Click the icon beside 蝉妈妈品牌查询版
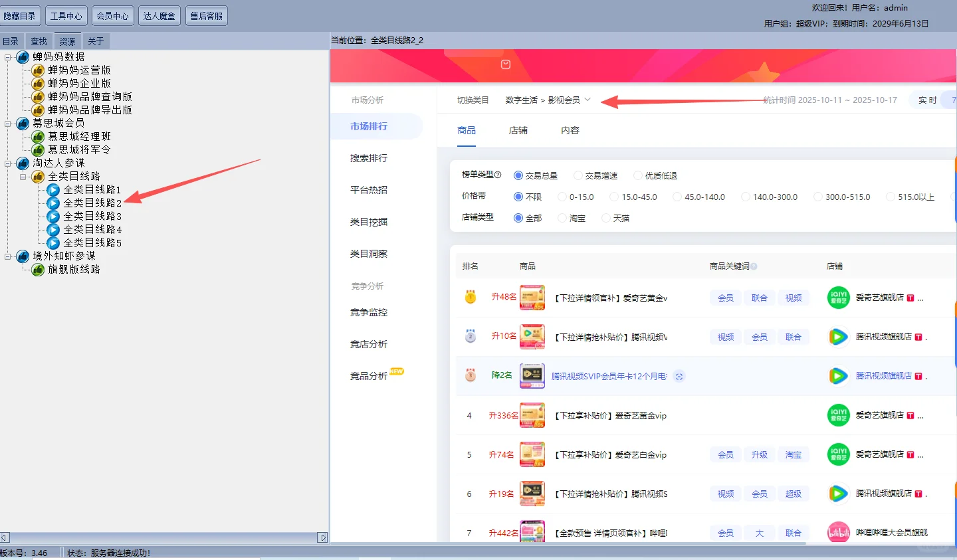This screenshot has width=957, height=560. pyautogui.click(x=38, y=97)
